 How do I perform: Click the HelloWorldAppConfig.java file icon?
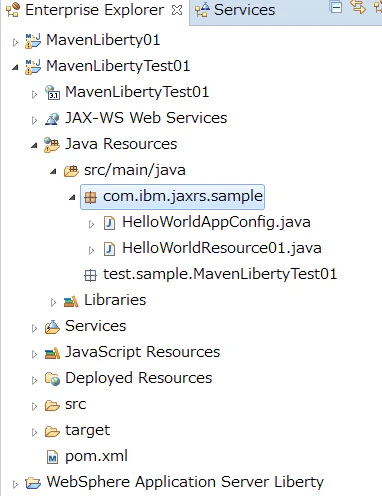coord(109,223)
